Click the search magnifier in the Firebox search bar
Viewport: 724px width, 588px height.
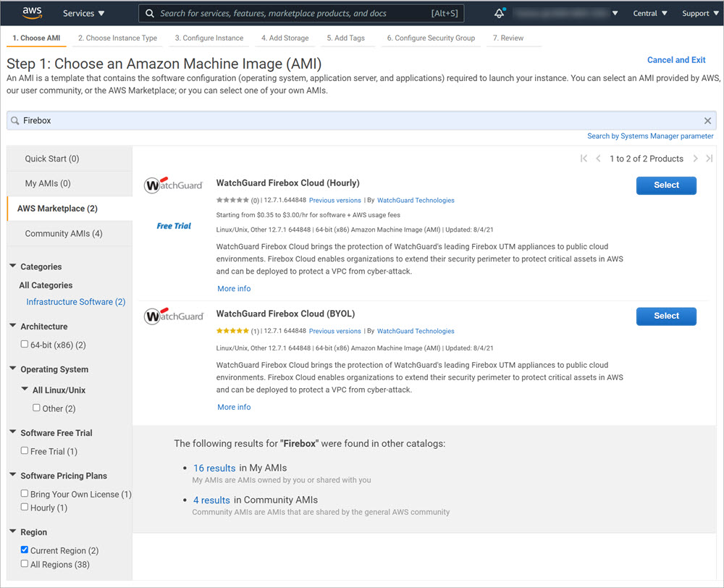click(16, 120)
